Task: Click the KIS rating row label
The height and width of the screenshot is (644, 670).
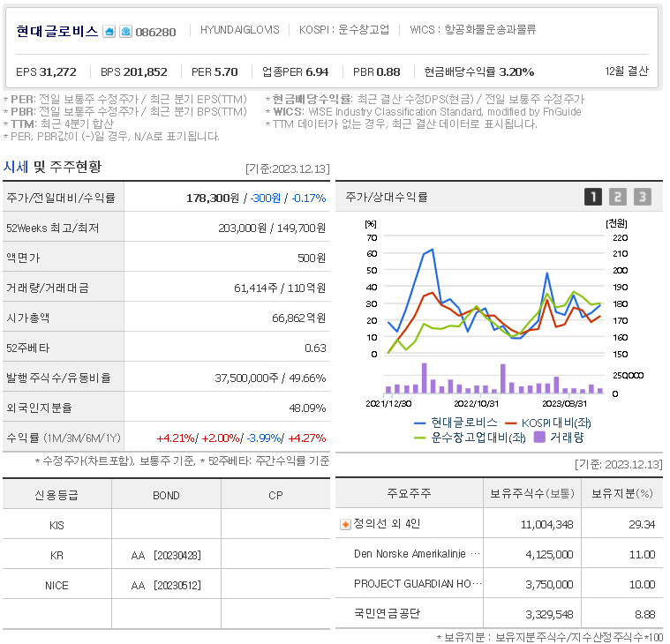Action: coord(56,525)
